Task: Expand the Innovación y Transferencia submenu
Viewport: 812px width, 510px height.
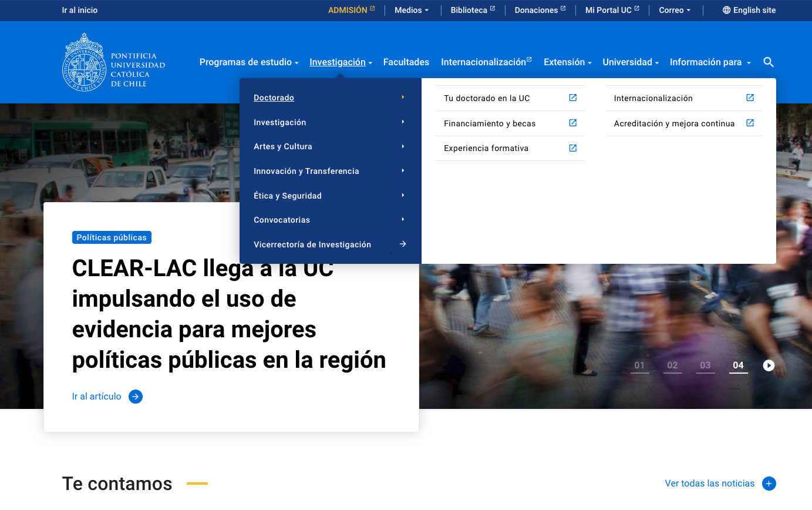Action: point(330,171)
